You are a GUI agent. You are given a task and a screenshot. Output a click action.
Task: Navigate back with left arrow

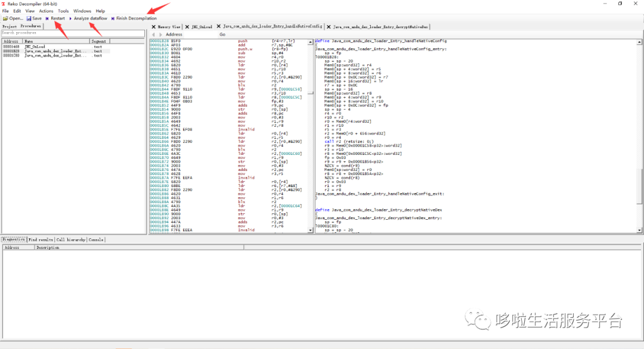pyautogui.click(x=154, y=35)
